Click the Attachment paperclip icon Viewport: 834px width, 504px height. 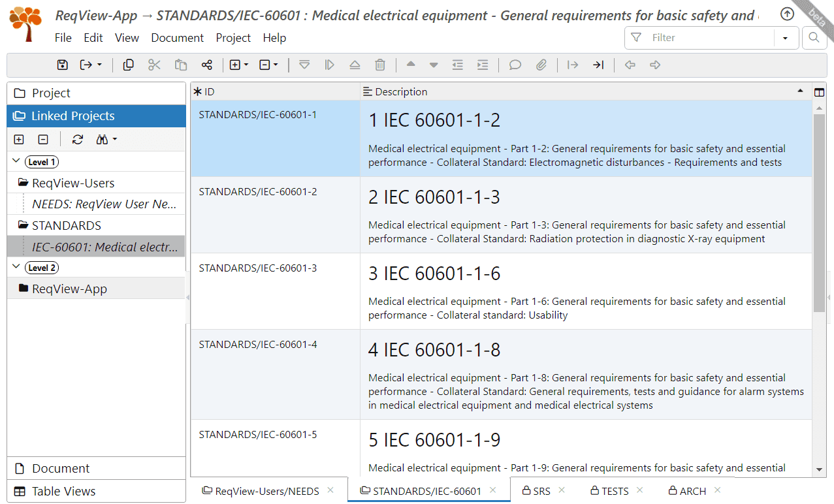(541, 65)
